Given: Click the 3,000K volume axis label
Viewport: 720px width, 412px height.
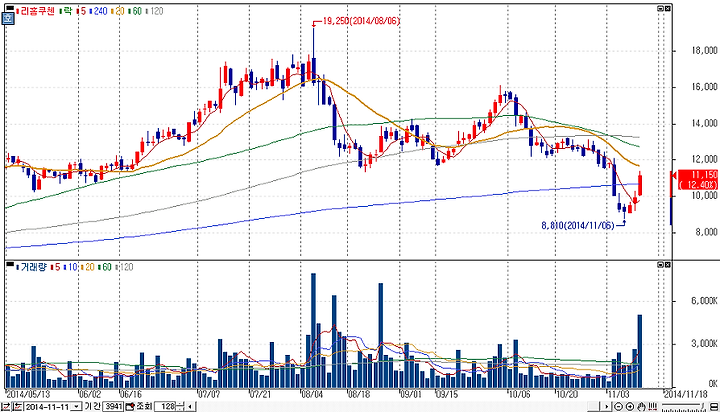Looking at the screenshot, I should coord(704,344).
